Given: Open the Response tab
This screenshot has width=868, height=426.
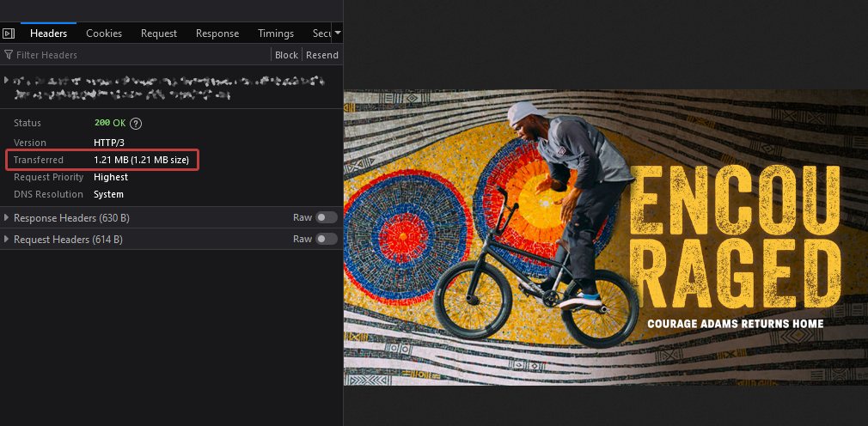Looking at the screenshot, I should [217, 33].
